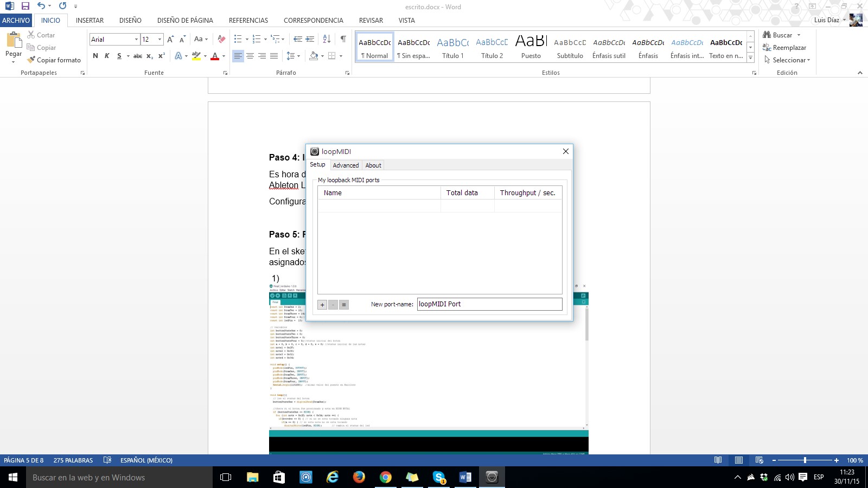Screen dimensions: 868x488
Task: Toggle strikethrough abc formatting
Action: tap(138, 56)
